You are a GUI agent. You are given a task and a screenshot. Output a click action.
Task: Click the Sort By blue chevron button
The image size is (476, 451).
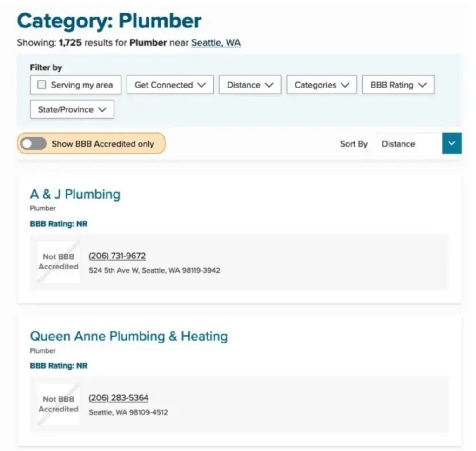point(452,144)
